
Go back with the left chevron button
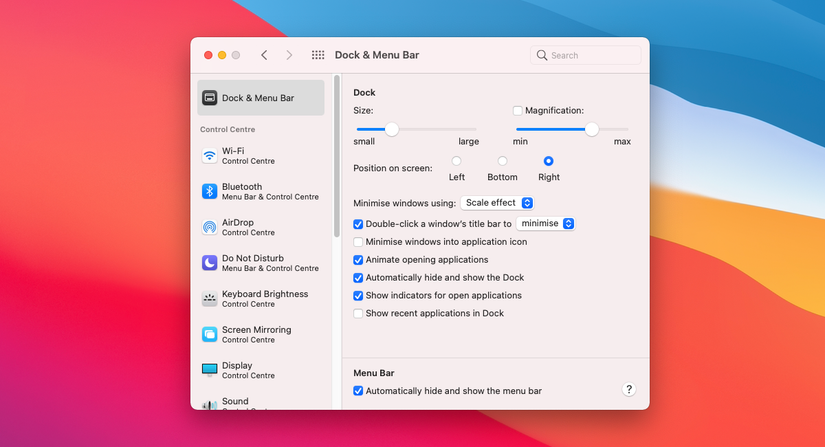click(x=264, y=56)
